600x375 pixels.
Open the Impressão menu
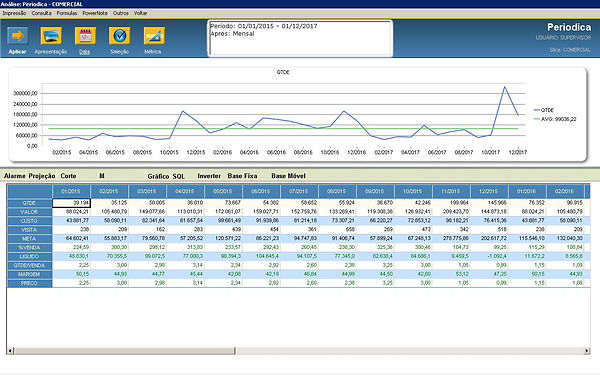click(14, 13)
